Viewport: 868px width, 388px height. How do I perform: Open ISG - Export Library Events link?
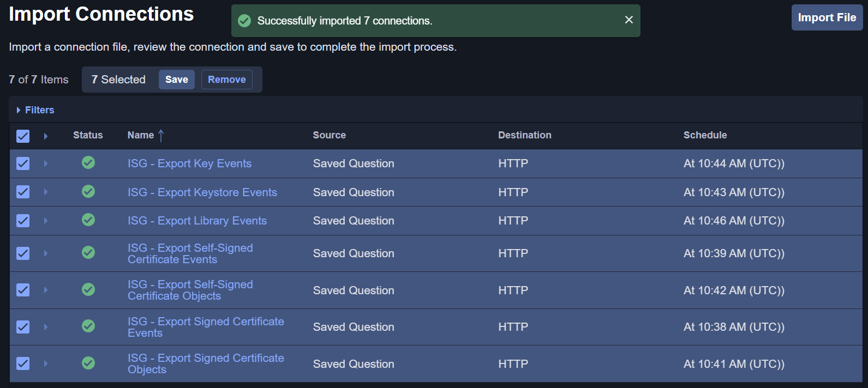click(x=197, y=221)
